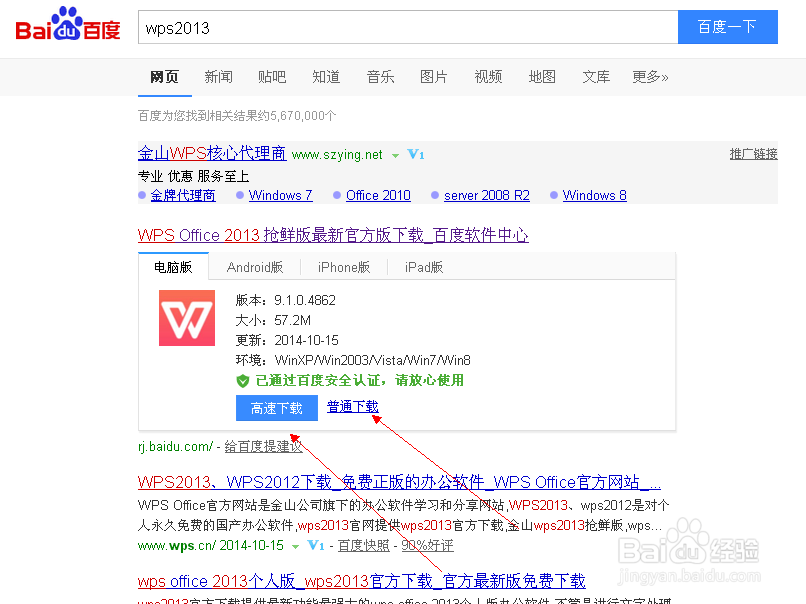Switch to the 视频 tab
Viewport: 806px width, 604px height.
pos(488,77)
